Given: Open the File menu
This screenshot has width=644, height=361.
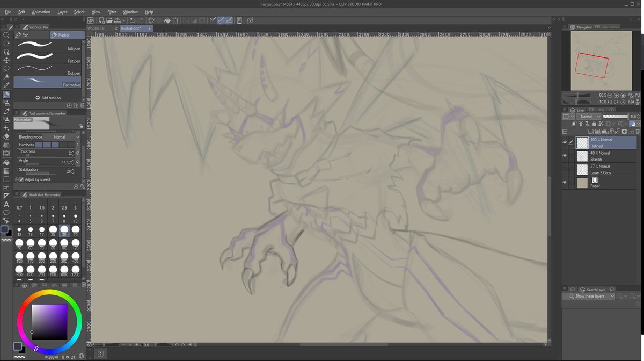Looking at the screenshot, I should point(8,12).
